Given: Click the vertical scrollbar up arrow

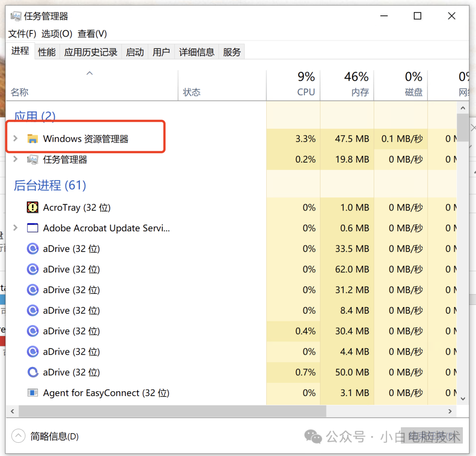Looking at the screenshot, I should 463,108.
